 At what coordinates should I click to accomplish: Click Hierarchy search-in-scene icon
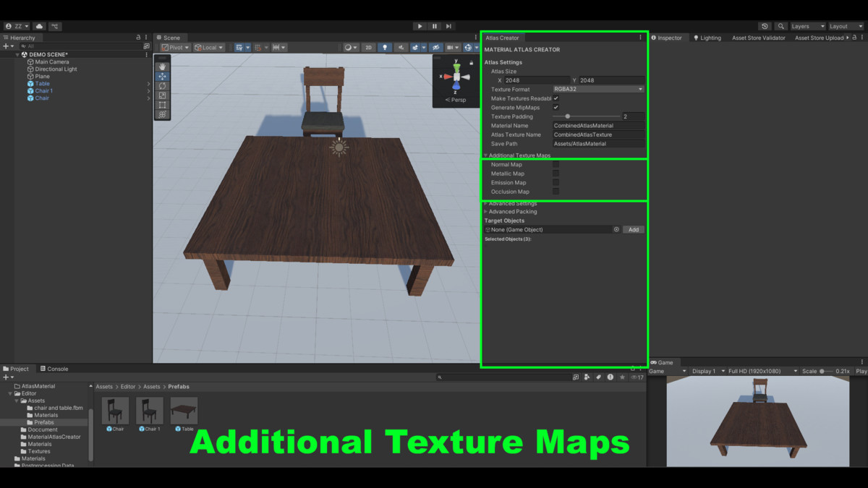coord(147,46)
